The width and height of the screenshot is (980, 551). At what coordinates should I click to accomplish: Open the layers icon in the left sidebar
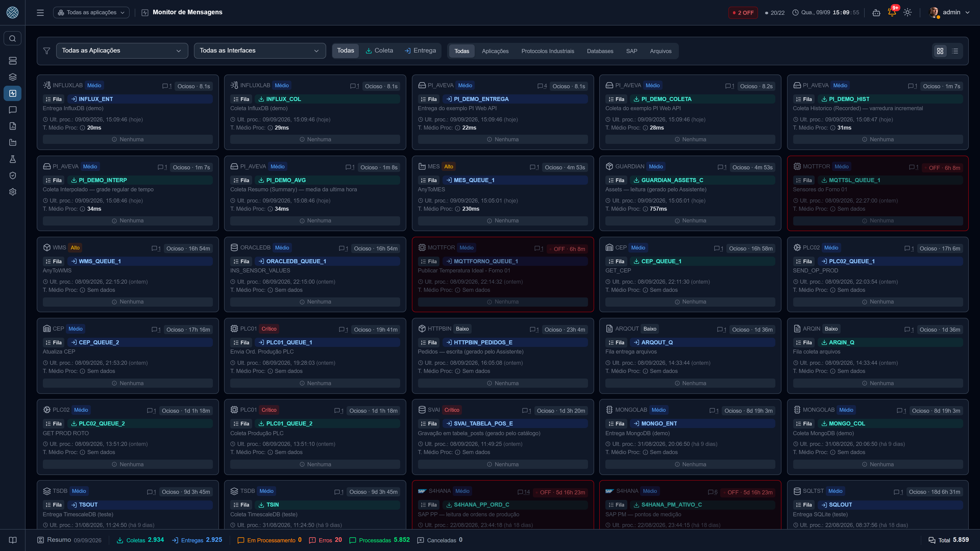coord(13,77)
